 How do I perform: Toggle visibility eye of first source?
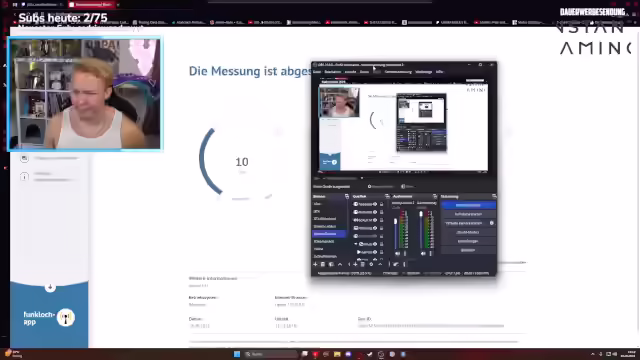(375, 204)
